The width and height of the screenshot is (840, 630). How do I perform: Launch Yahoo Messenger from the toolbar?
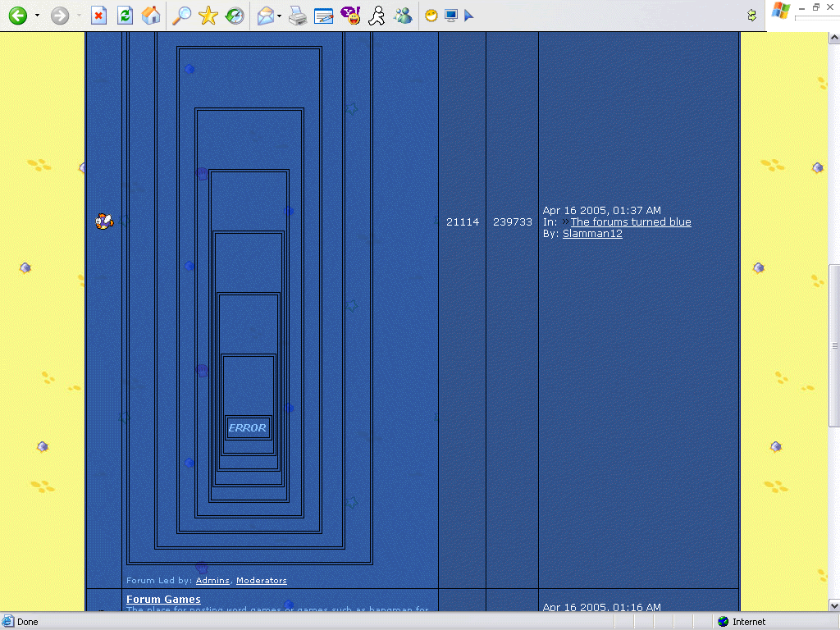coord(350,16)
